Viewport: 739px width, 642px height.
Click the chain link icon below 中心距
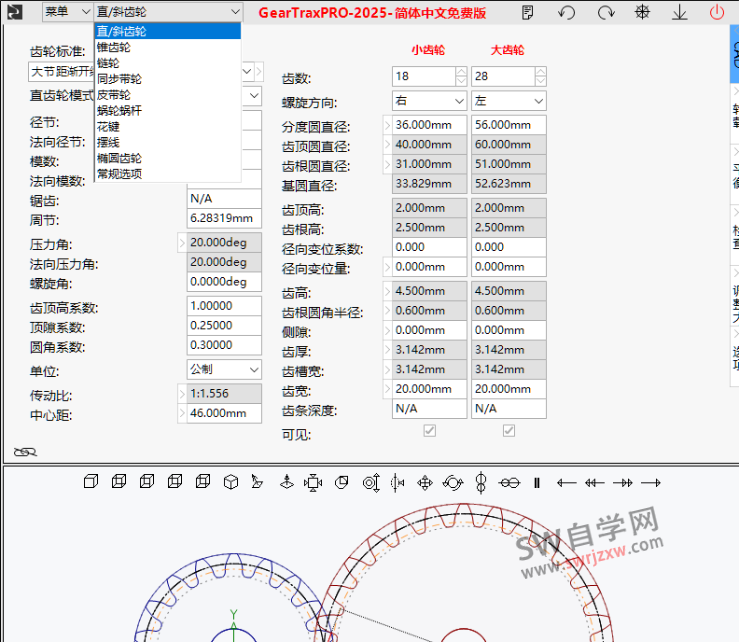[25, 452]
